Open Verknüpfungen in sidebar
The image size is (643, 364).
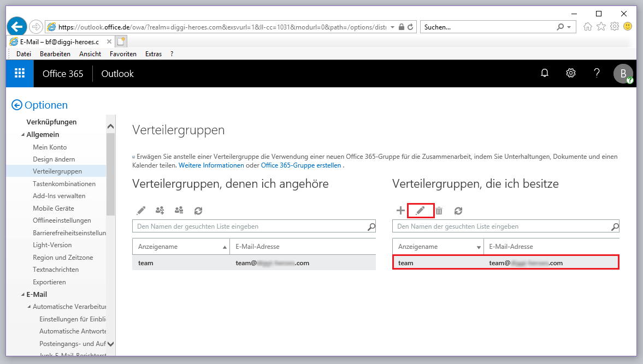[x=51, y=122]
